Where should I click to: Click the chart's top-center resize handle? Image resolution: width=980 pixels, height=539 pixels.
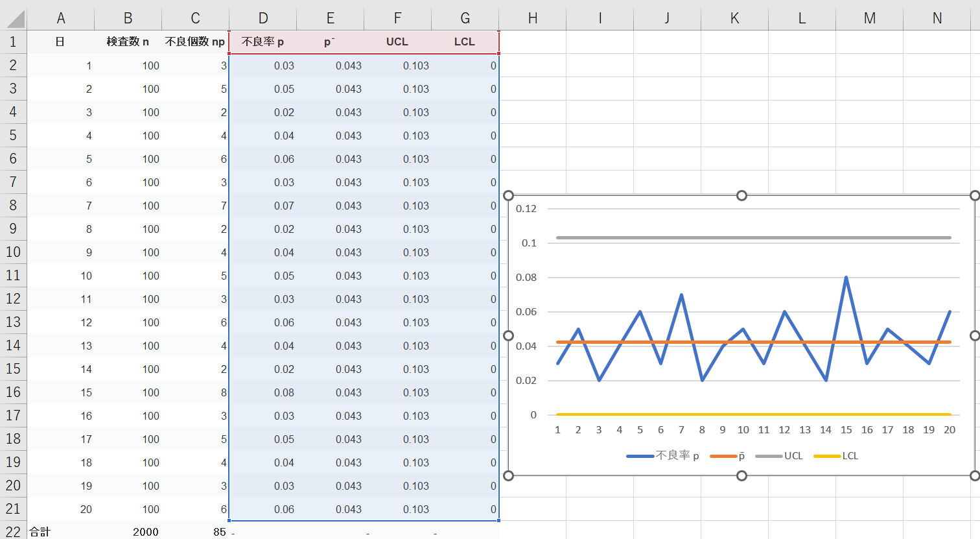click(x=741, y=195)
